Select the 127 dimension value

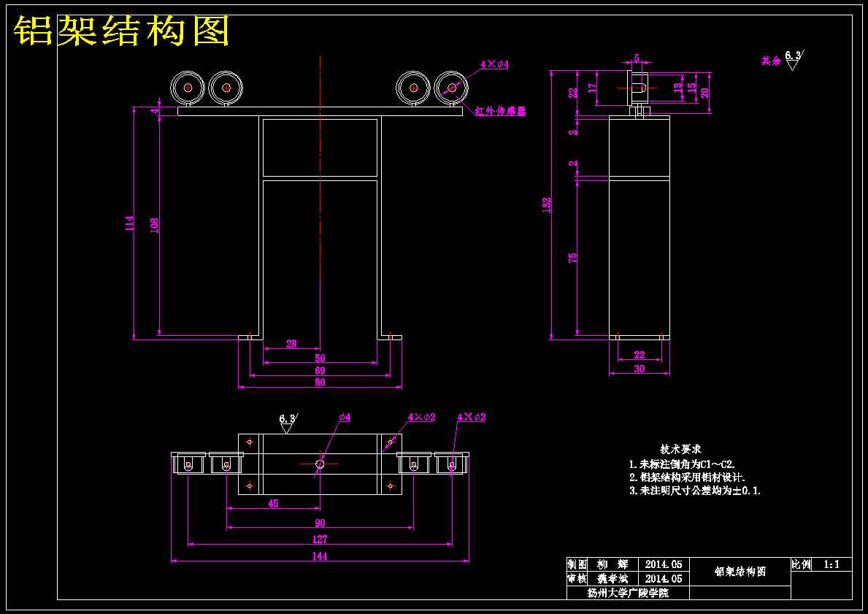[x=320, y=540]
